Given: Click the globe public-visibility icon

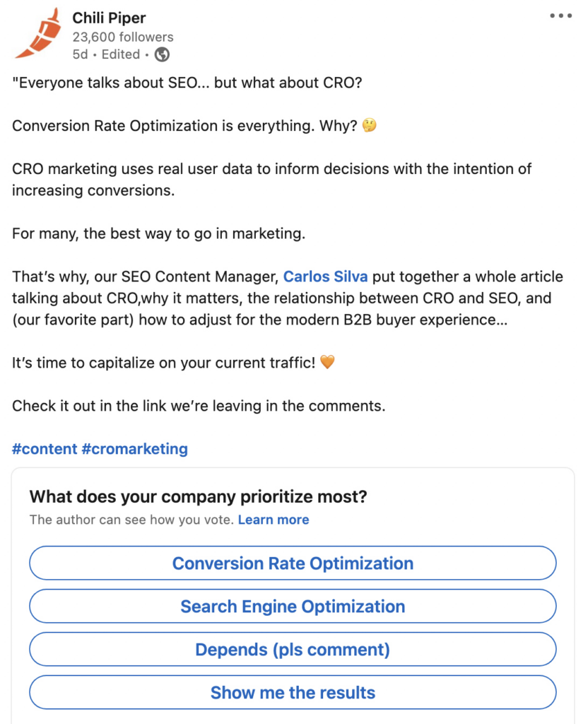Looking at the screenshot, I should coord(162,54).
